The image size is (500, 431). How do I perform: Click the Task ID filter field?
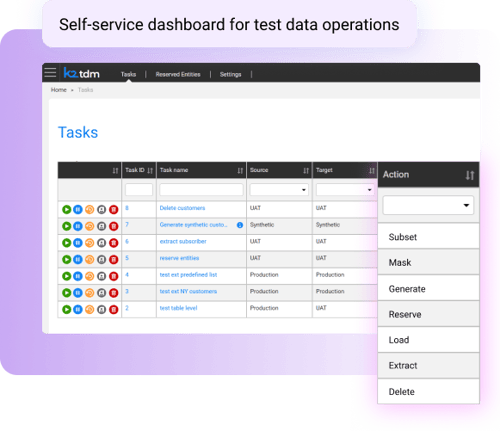(139, 190)
